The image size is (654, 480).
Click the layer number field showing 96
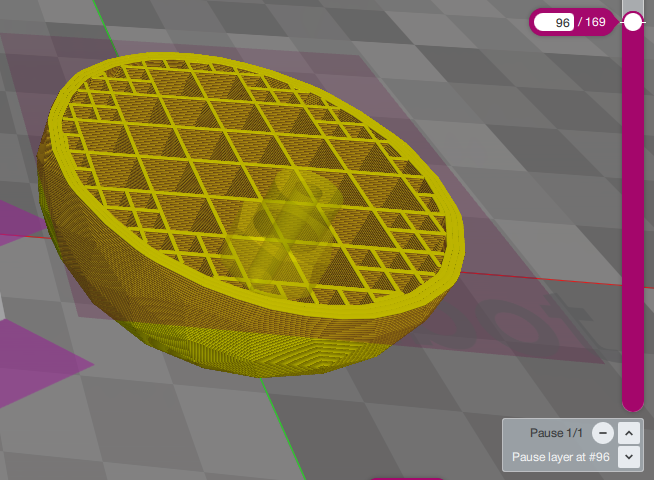[x=555, y=22]
